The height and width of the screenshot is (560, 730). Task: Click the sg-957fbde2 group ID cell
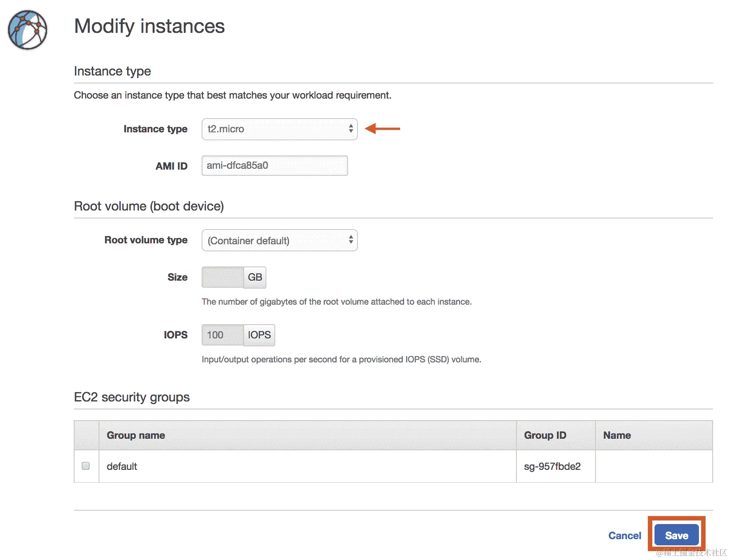pos(552,466)
